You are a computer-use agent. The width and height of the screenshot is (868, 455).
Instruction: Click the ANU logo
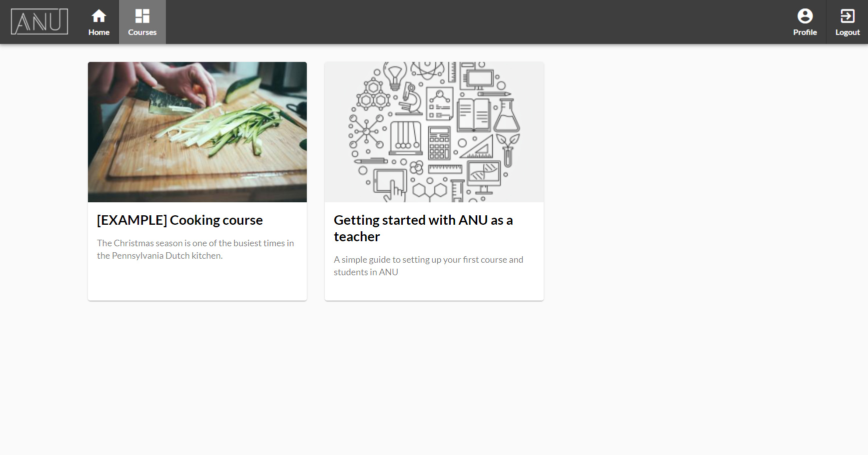[39, 21]
